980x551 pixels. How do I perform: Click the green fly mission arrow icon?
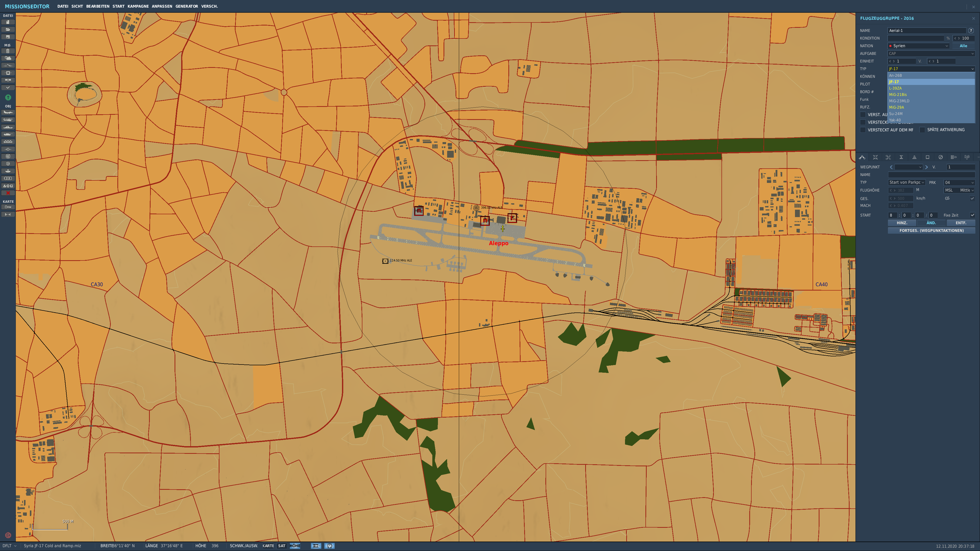[x=8, y=97]
